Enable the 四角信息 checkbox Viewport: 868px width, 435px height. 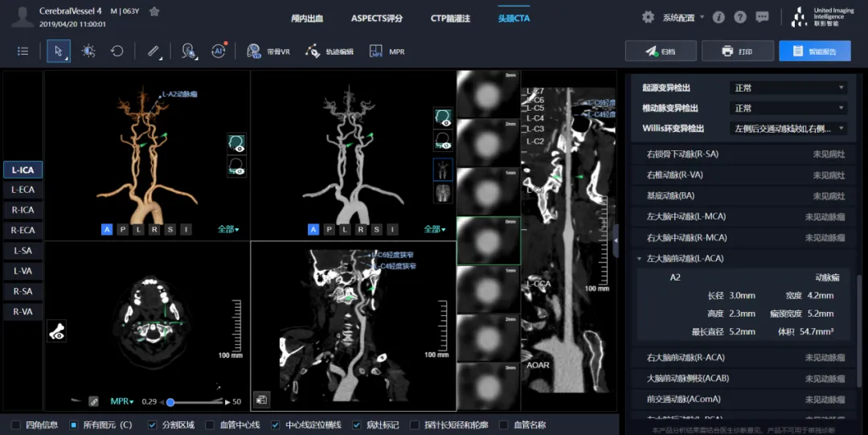point(16,425)
